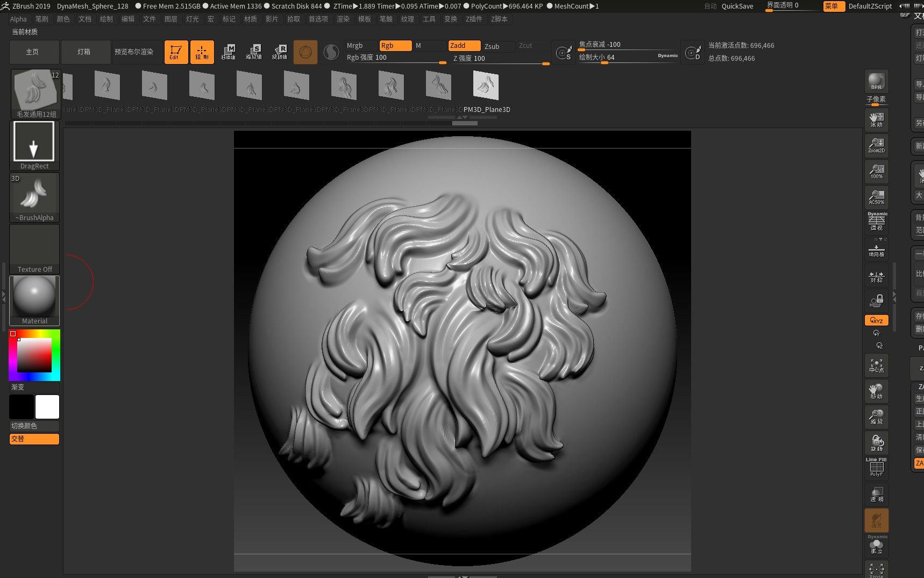Image resolution: width=924 pixels, height=578 pixels.
Task: Select the 旋转 rotate icon in right sidebar
Action: [x=876, y=443]
